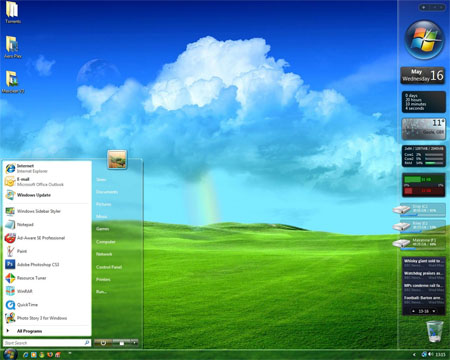The height and width of the screenshot is (360, 450).
Task: Open Internet Explorer quick launch icon
Action: pyautogui.click(x=25, y=355)
